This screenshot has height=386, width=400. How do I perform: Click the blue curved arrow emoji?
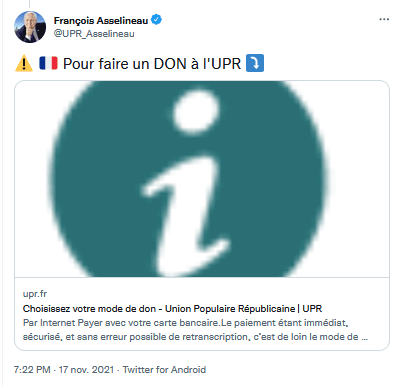click(x=255, y=63)
